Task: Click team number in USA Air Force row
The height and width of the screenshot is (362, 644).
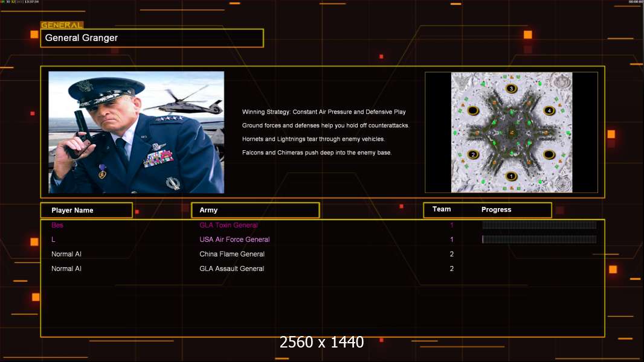Action: coord(452,240)
